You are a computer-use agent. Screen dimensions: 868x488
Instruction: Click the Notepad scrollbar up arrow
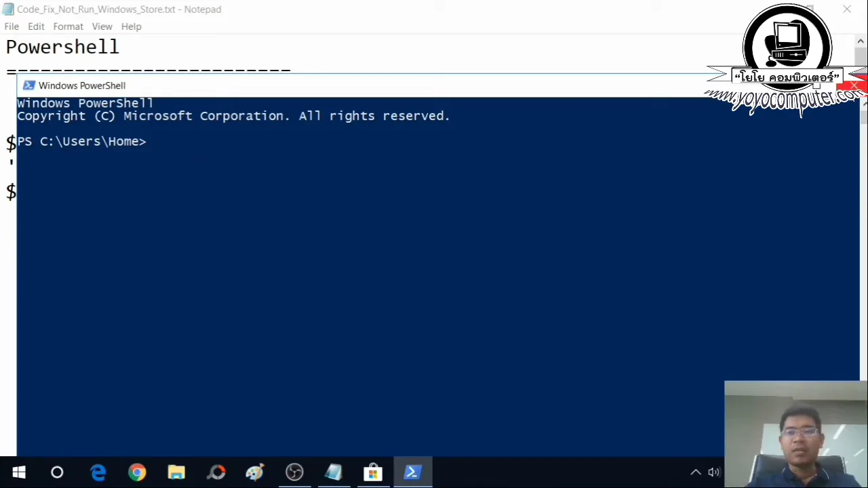click(x=860, y=41)
